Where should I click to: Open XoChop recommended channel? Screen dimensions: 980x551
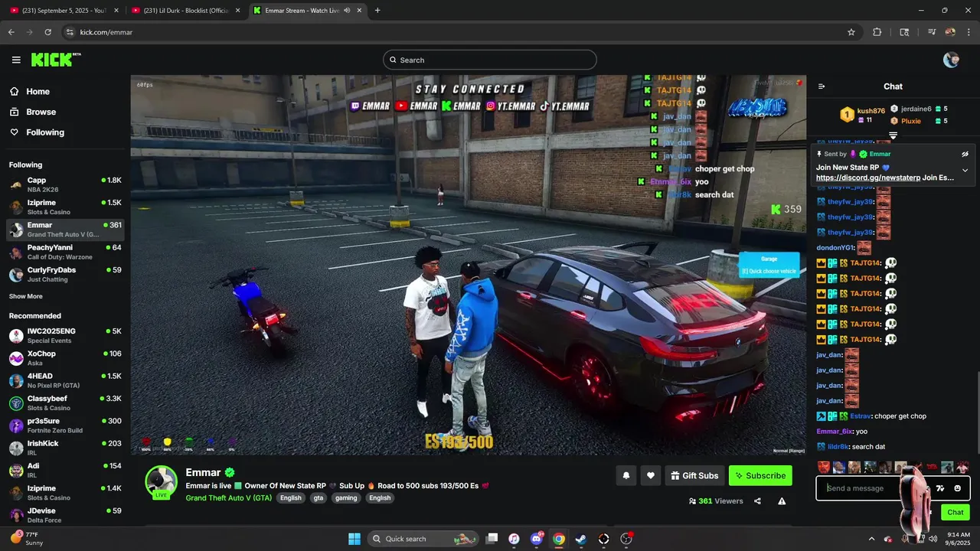65,358
